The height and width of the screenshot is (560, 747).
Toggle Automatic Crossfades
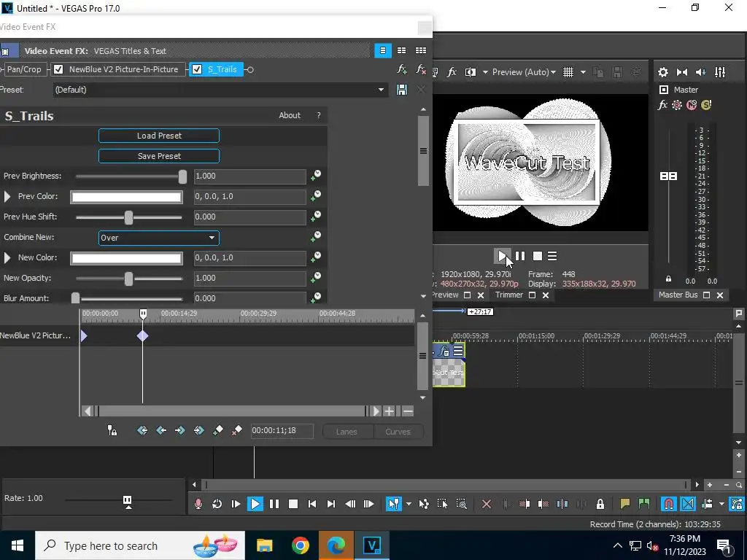click(x=688, y=504)
